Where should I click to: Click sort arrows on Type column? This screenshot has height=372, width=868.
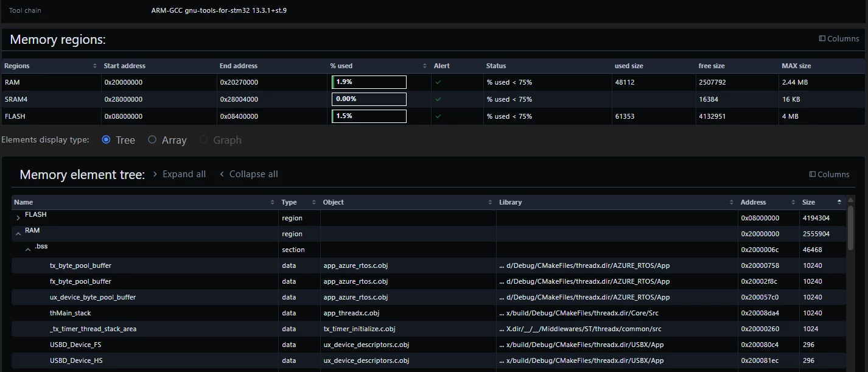314,202
